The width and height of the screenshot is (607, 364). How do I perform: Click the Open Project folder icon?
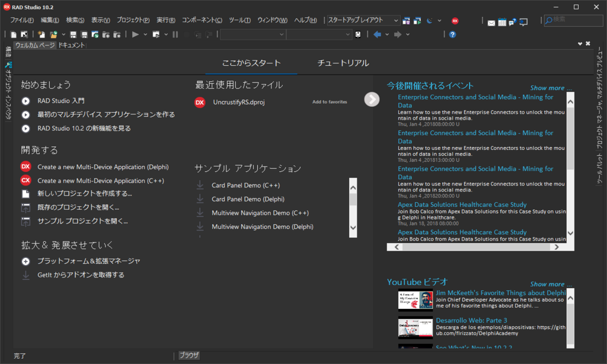[53, 34]
